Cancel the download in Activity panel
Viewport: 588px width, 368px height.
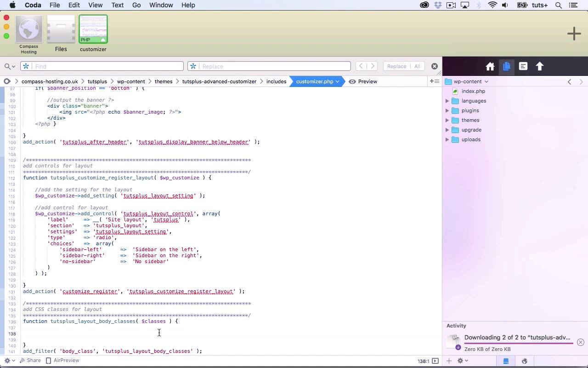(580, 342)
